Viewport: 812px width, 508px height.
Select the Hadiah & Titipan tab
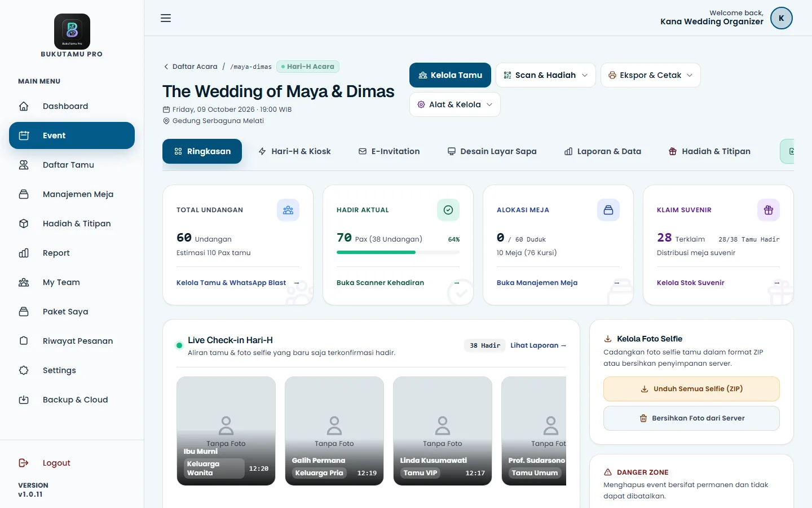[709, 151]
